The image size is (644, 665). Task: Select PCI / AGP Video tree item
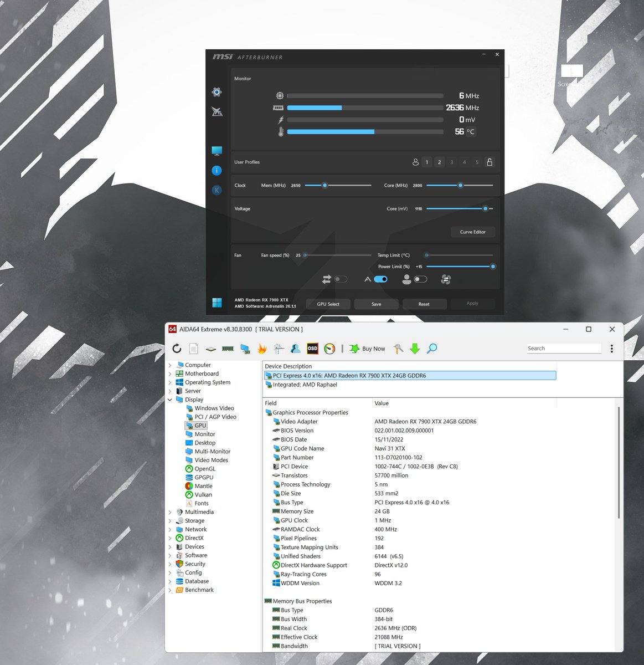[215, 417]
